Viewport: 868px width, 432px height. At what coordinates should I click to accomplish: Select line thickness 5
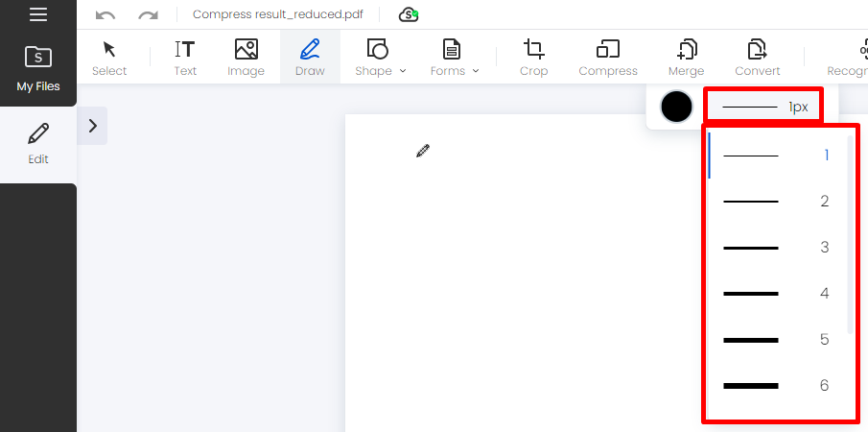(777, 340)
